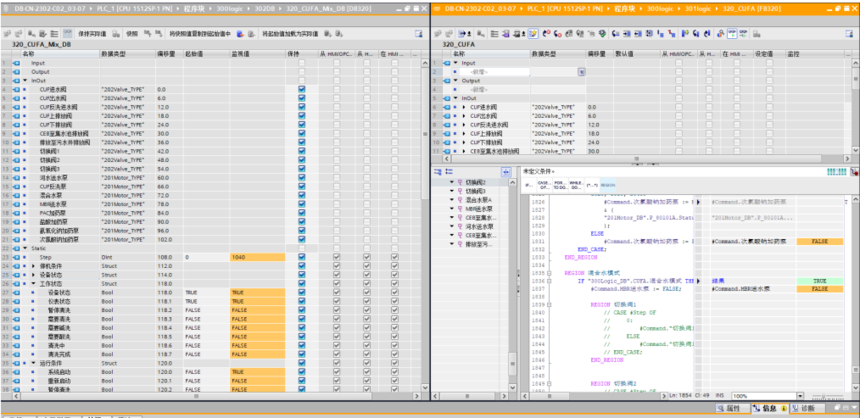The width and height of the screenshot is (860, 418).
Task: Toggle 从HMI/OPC checkbox for 系统启动 row
Action: coord(337,372)
